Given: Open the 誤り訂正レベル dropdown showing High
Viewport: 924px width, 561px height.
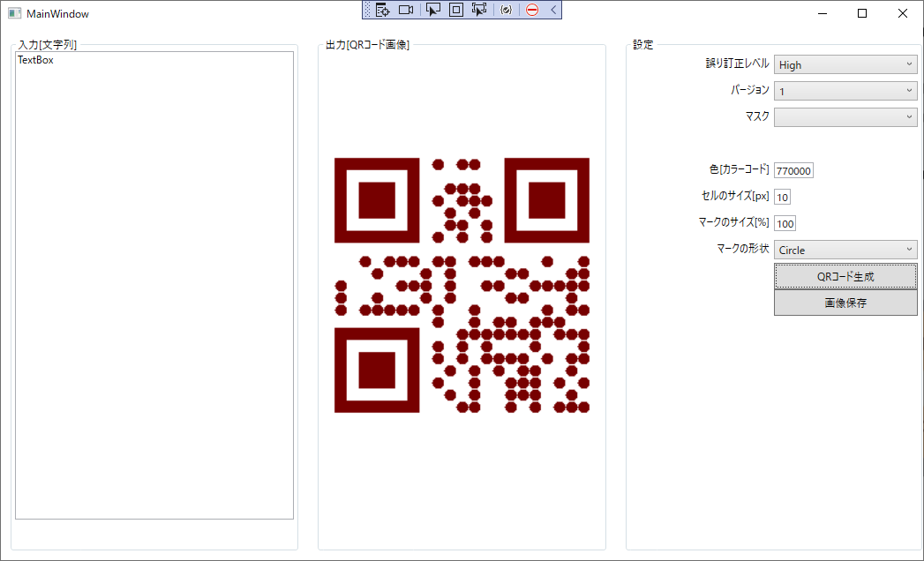Looking at the screenshot, I should [x=845, y=64].
